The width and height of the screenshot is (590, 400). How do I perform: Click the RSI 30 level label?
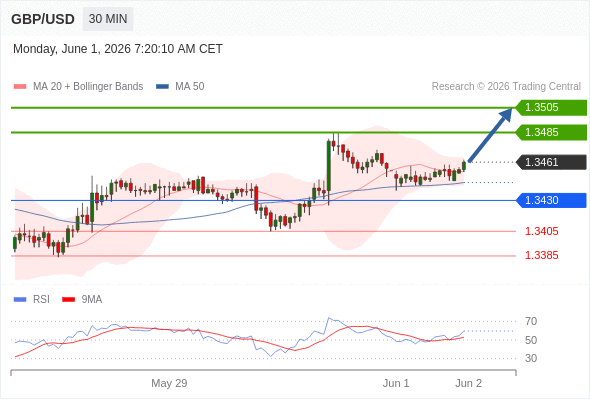click(x=531, y=358)
